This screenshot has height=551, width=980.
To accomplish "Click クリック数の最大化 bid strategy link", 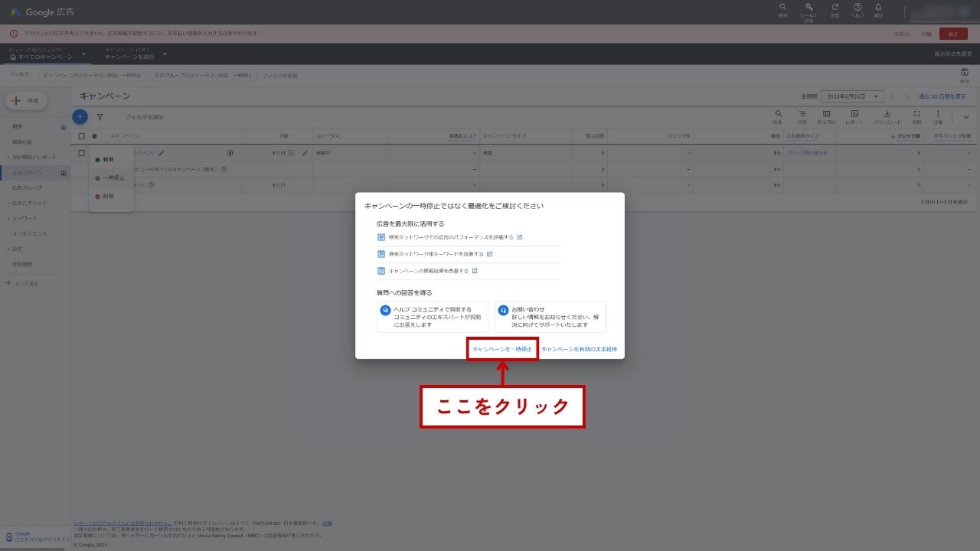I will pos(807,153).
